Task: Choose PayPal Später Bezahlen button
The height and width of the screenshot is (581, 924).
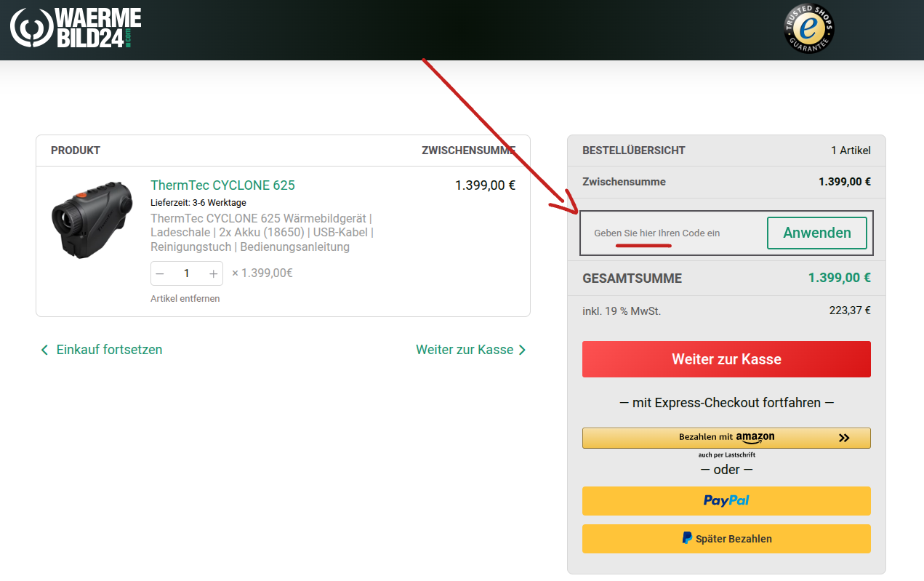Action: pos(726,539)
